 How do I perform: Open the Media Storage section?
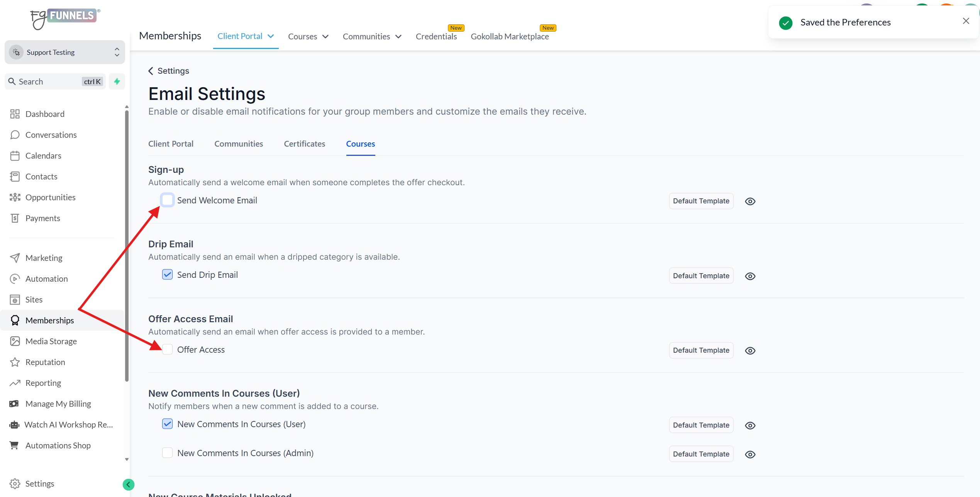pyautogui.click(x=51, y=341)
